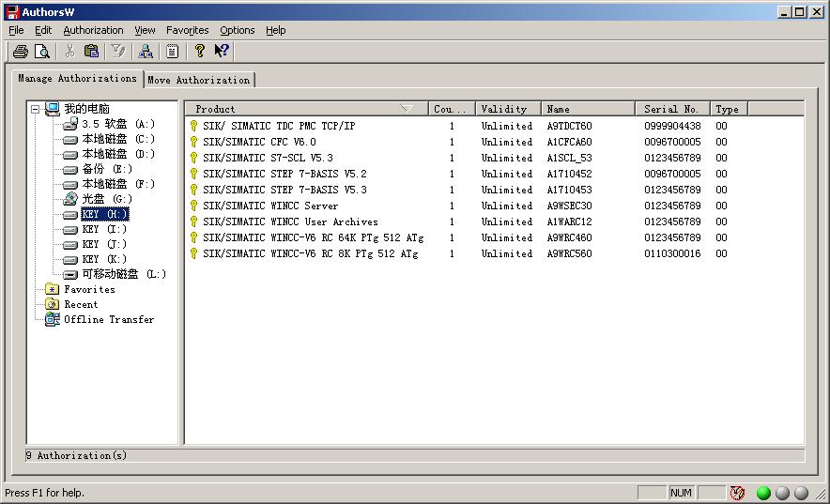The image size is (830, 504).
Task: Click name cell A1CFCA60
Action: point(570,142)
